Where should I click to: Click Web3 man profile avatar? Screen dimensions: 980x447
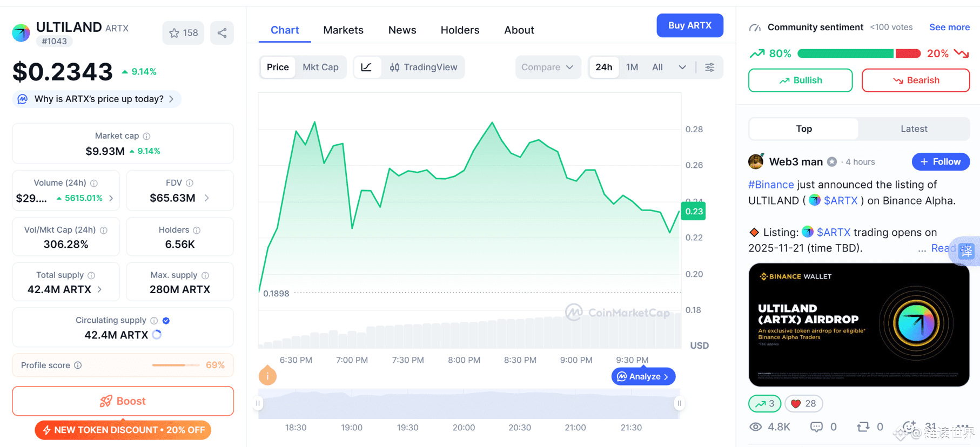(756, 161)
